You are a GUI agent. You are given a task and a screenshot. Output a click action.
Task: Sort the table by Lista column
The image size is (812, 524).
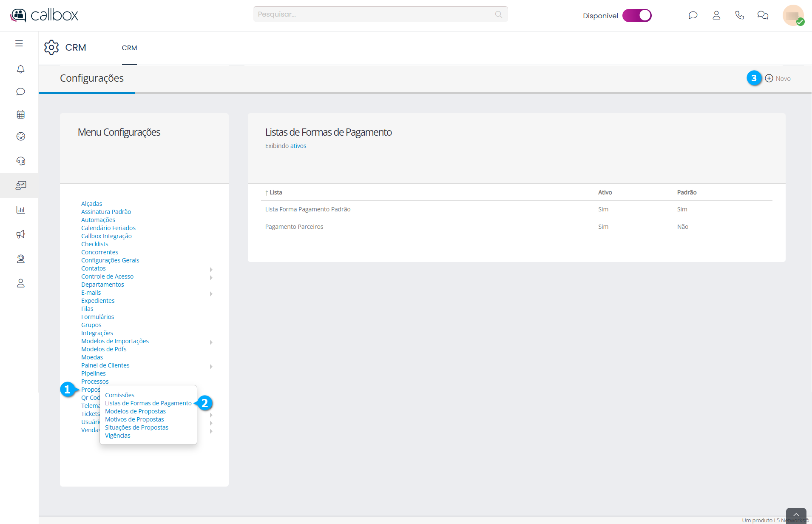tap(275, 192)
